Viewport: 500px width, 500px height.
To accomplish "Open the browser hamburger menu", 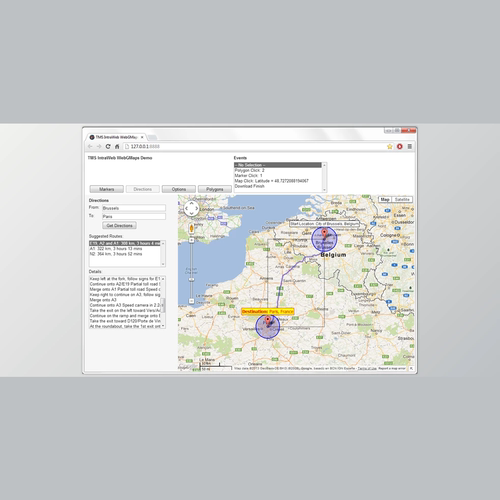I will coord(410,146).
